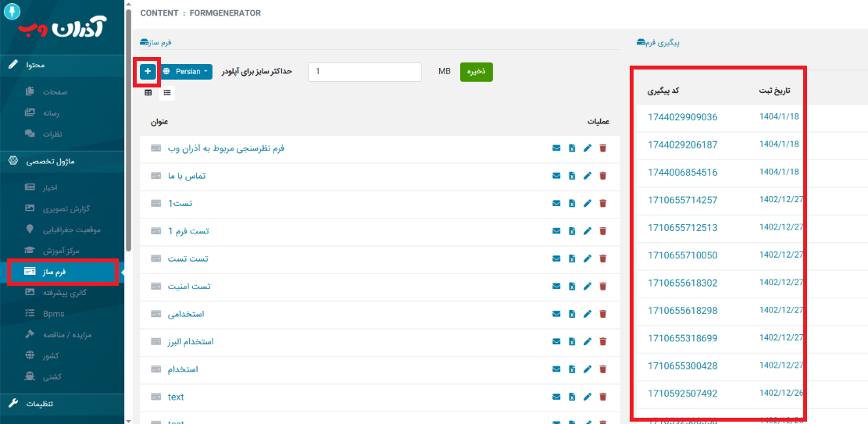Open the envelope icon for تست امنیت
This screenshot has width=868, height=424.
tap(556, 287)
